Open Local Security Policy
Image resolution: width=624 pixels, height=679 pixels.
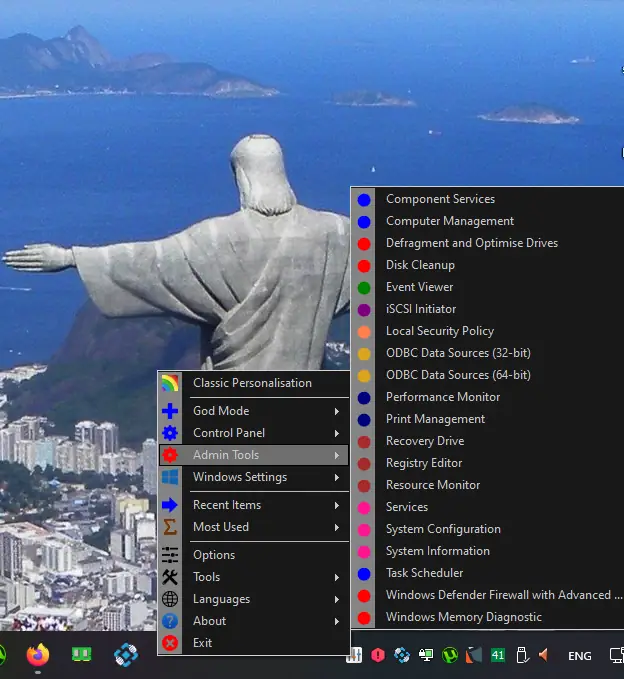coord(488,331)
